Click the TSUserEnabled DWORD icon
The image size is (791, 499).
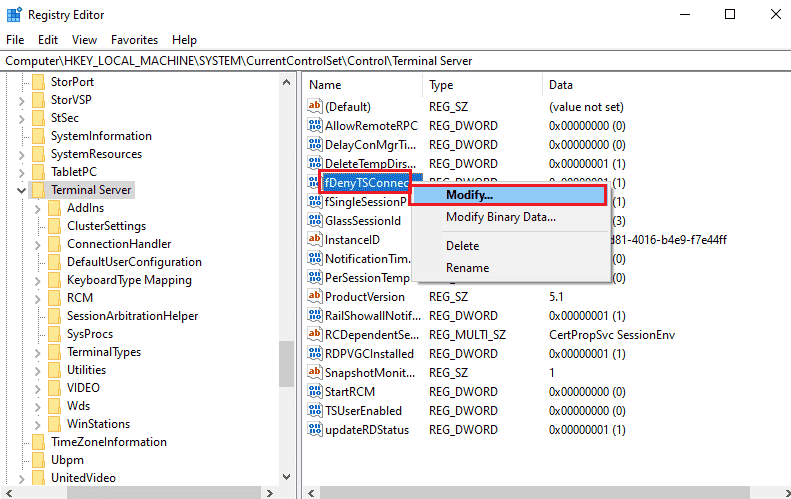click(x=315, y=410)
